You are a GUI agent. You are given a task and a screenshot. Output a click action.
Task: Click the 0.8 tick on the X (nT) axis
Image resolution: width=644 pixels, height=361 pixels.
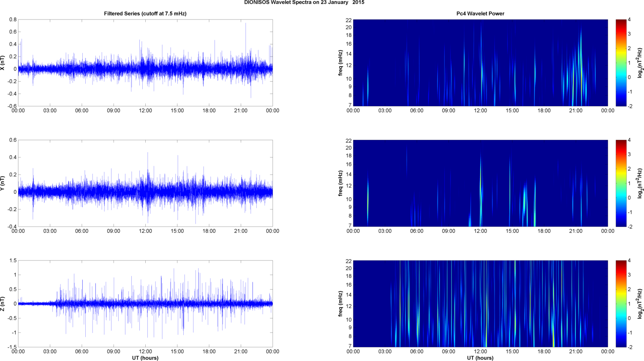(13, 20)
